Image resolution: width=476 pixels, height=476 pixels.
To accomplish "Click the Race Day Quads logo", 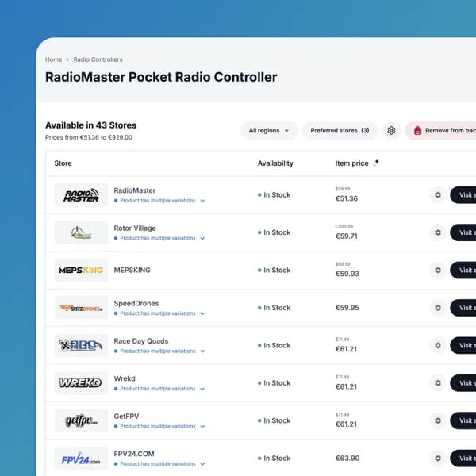I will click(x=81, y=345).
